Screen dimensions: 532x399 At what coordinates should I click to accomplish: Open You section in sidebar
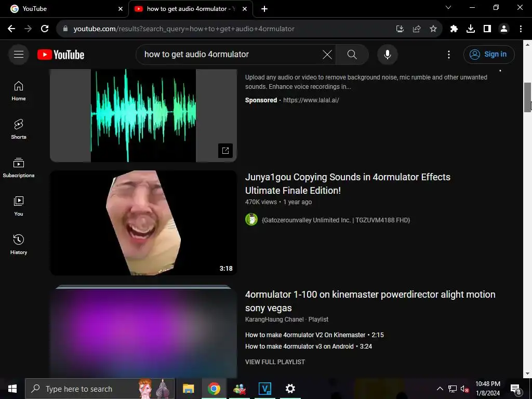19,206
